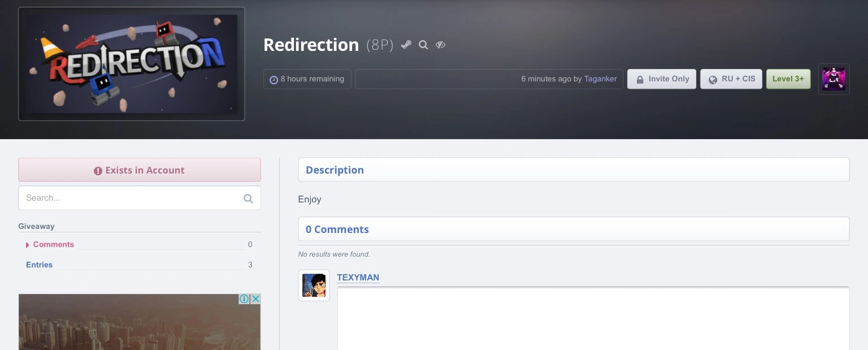Click the Description section heading
This screenshot has height=350, width=868.
(x=335, y=170)
